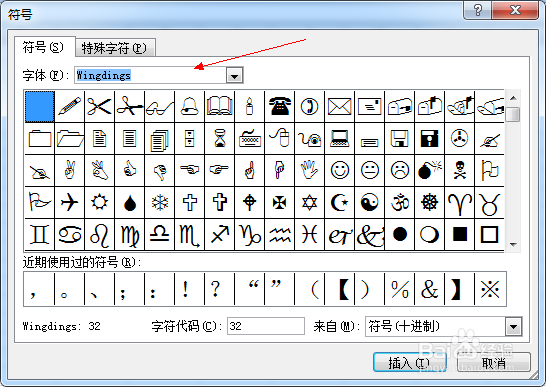Click the symbol grid scroll up arrow
The image size is (546, 387).
point(513,98)
